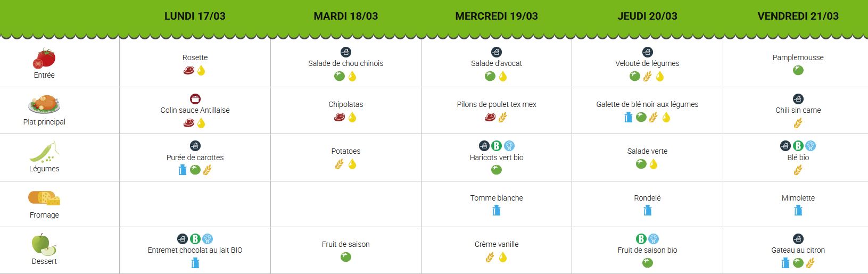868x274 pixels.
Task: Click the green vegetarian icon under Pamplemousse
Action: point(798,70)
